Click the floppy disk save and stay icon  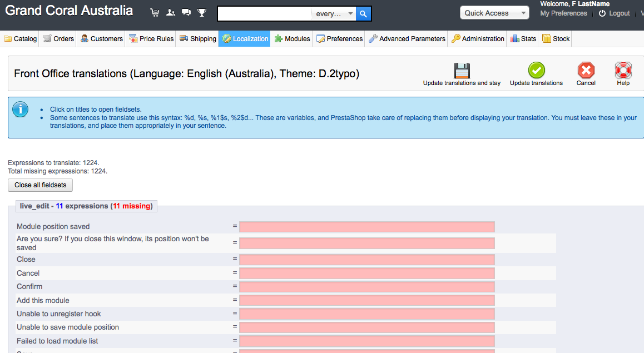pyautogui.click(x=462, y=71)
